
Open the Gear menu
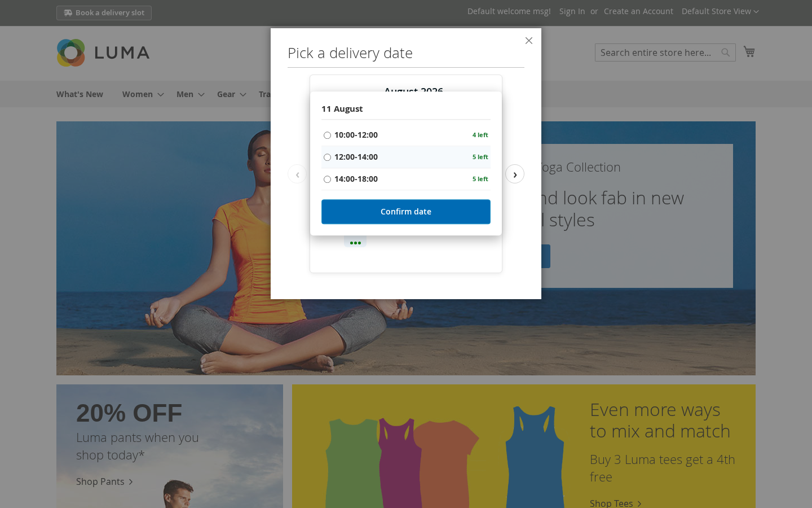click(231, 94)
